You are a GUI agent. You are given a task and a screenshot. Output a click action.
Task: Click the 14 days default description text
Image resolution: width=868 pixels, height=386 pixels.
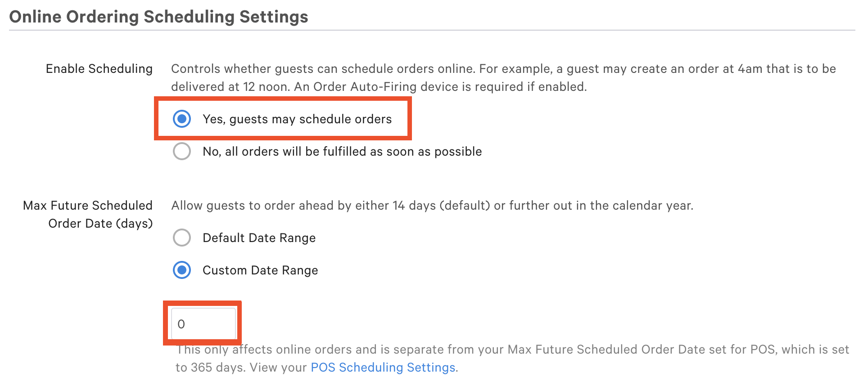coord(432,205)
